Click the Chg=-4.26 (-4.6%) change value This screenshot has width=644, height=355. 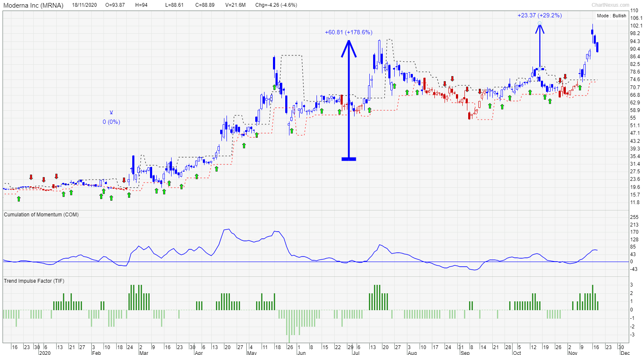pyautogui.click(x=276, y=5)
